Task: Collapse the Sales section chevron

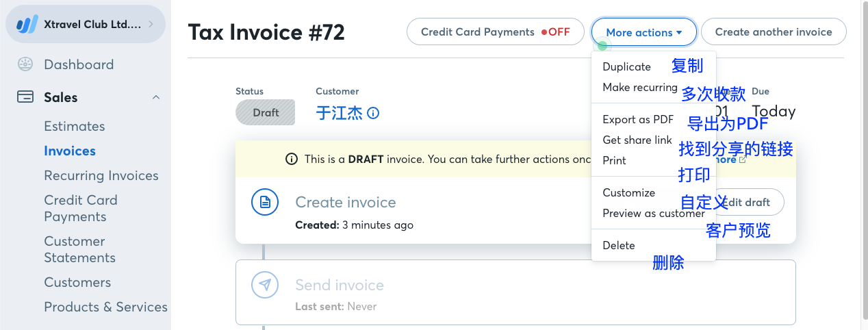Action: pyautogui.click(x=156, y=97)
